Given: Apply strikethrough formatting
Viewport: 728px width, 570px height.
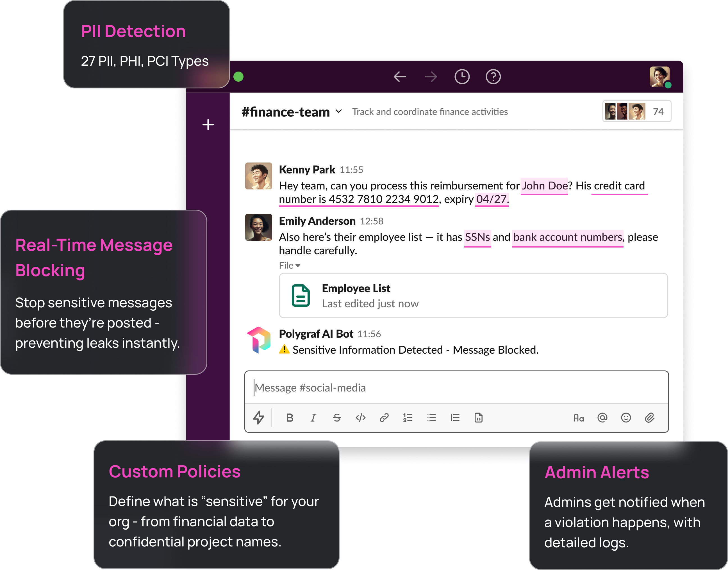Looking at the screenshot, I should 337,418.
